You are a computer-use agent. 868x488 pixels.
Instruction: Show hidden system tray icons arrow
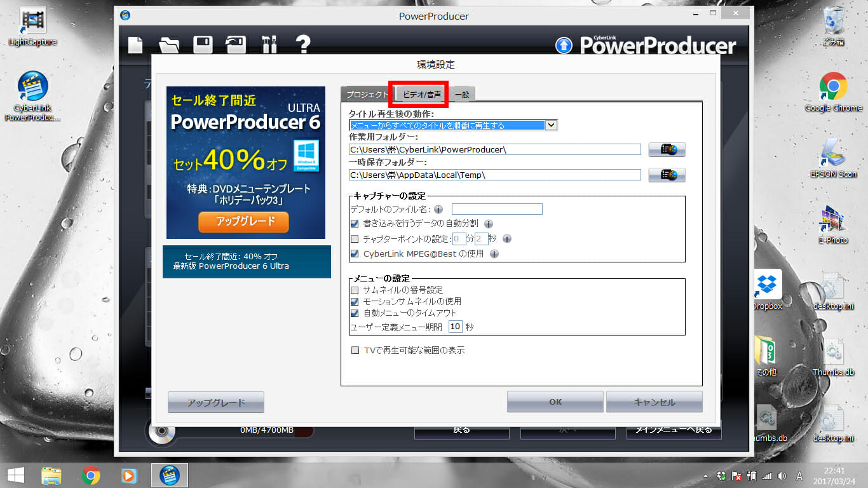(707, 476)
